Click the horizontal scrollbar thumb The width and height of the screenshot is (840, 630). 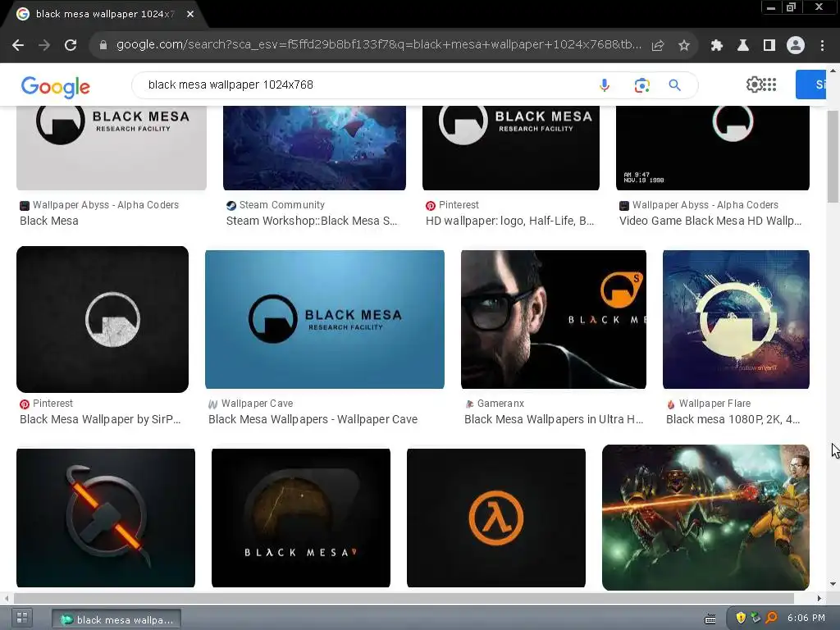[404, 598]
